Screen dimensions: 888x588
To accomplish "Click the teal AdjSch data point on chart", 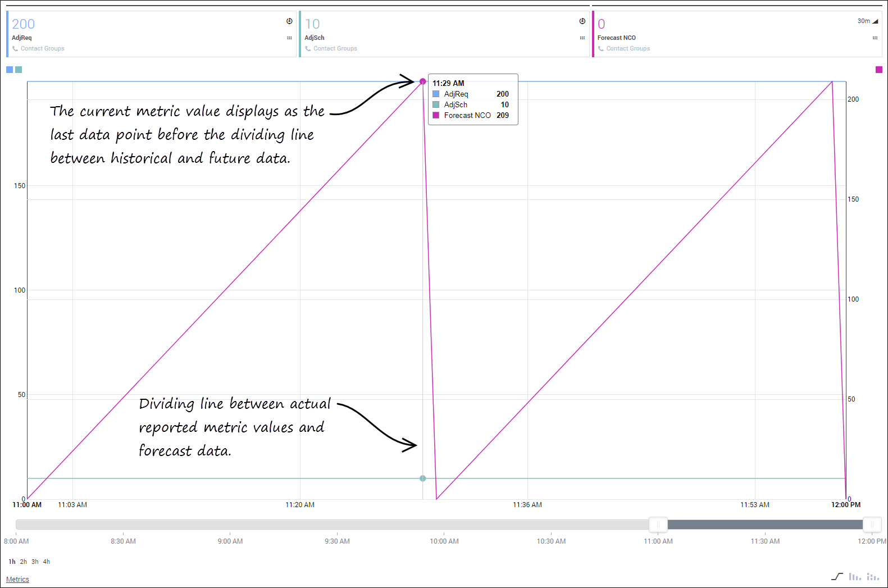I will point(423,478).
